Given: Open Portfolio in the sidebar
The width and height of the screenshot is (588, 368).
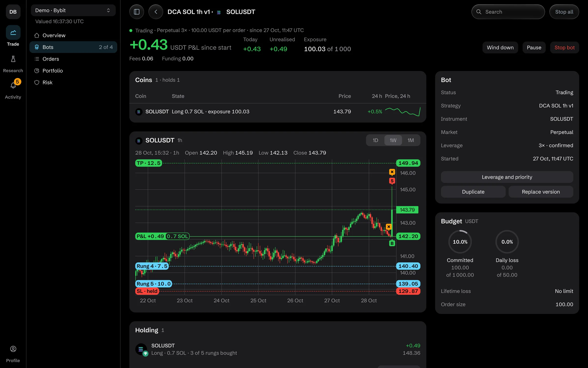Looking at the screenshot, I should coord(73,71).
